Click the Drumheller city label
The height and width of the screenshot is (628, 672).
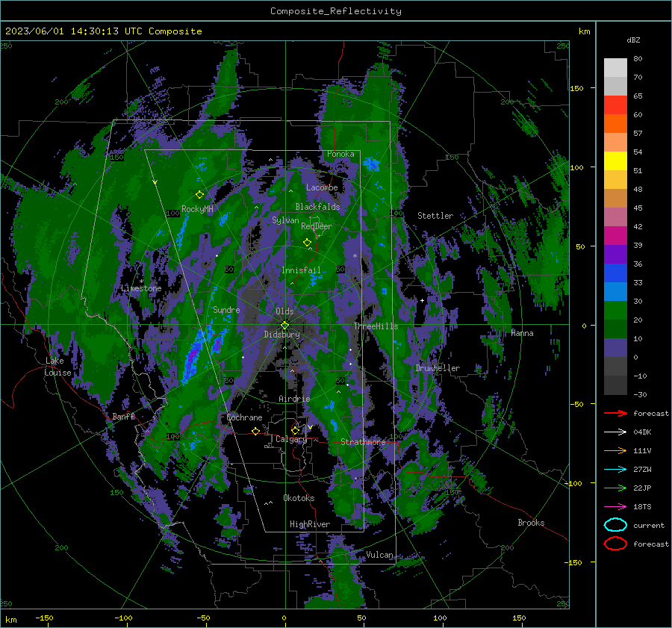point(438,368)
